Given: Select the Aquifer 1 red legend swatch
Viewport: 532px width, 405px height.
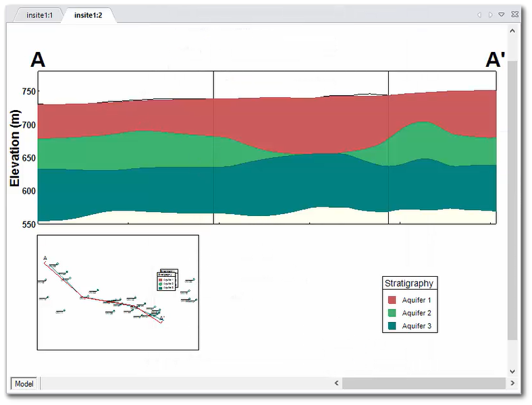Looking at the screenshot, I should [x=392, y=300].
